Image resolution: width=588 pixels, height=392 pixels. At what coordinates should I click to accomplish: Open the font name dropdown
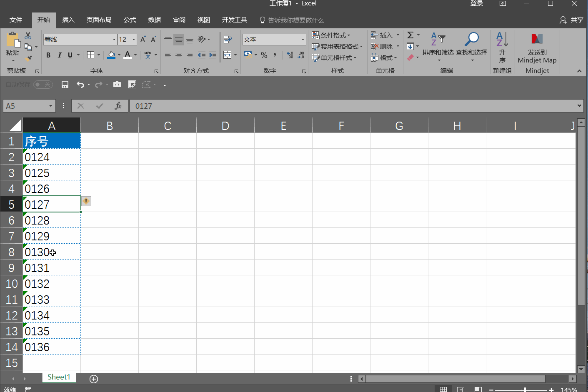(x=114, y=40)
